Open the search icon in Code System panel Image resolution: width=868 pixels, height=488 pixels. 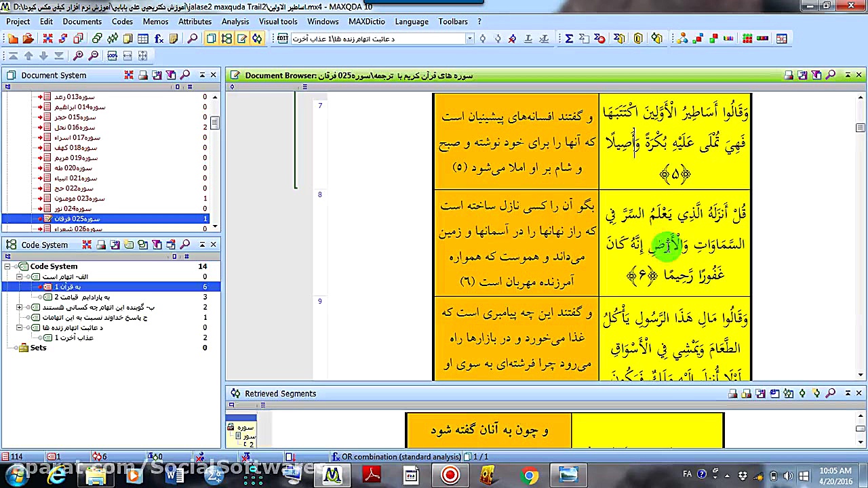tap(185, 245)
